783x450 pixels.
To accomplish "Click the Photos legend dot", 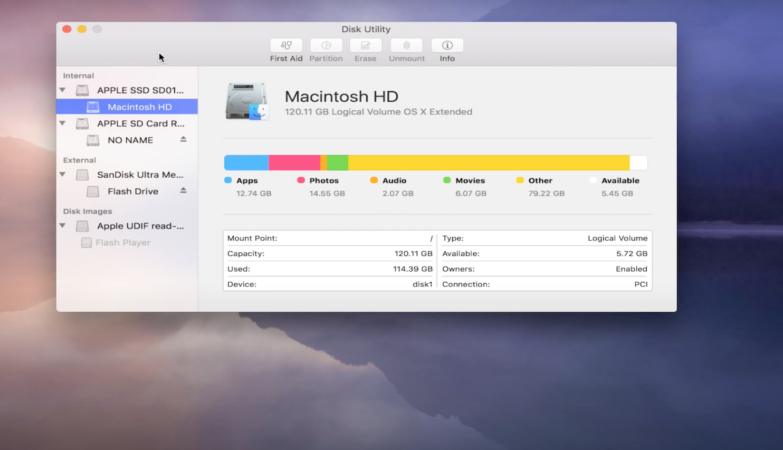I will pyautogui.click(x=301, y=180).
